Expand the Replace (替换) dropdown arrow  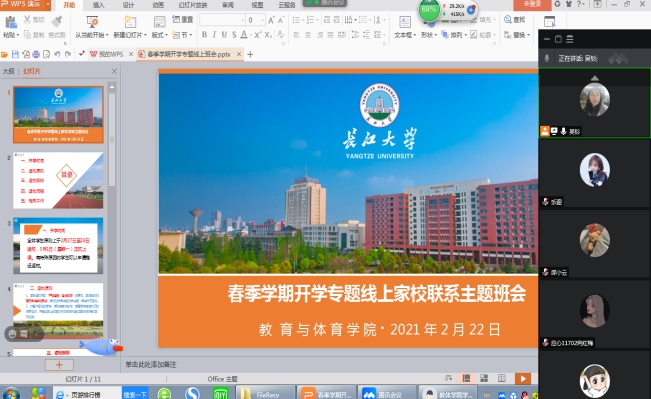coord(528,35)
